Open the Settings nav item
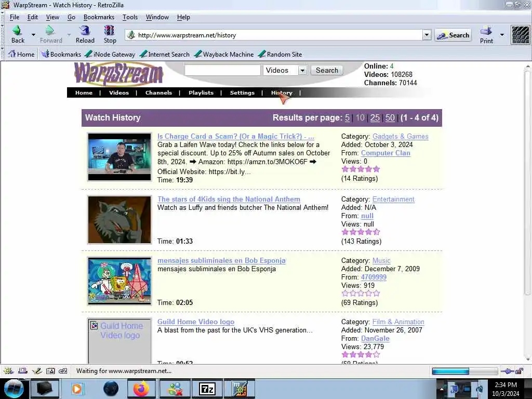This screenshot has height=399, width=532. (x=242, y=92)
